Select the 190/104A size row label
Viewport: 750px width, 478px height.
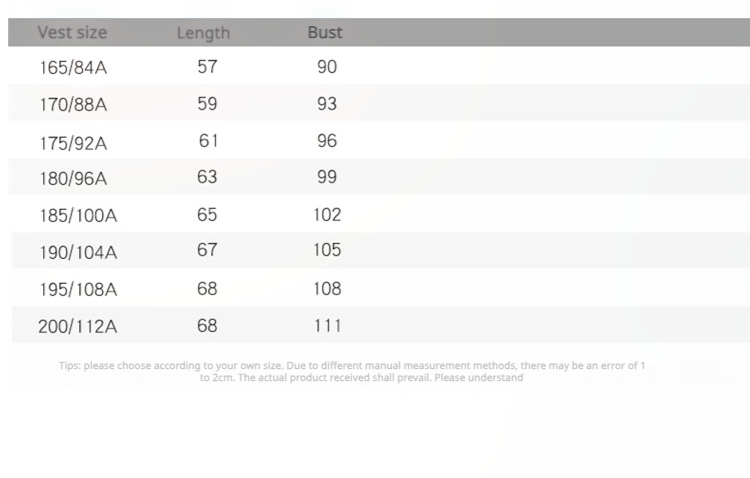pyautogui.click(x=78, y=252)
